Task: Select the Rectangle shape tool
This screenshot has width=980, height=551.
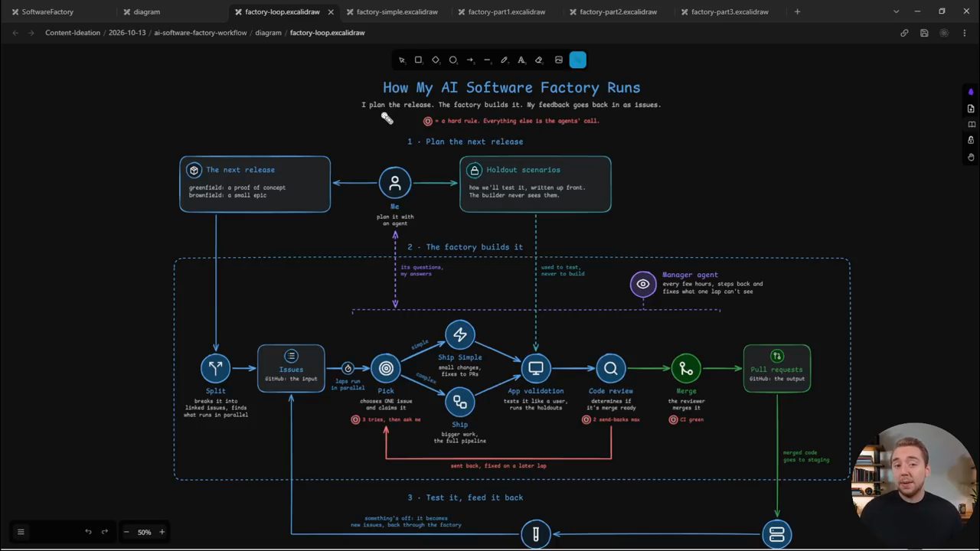Action: [418, 60]
